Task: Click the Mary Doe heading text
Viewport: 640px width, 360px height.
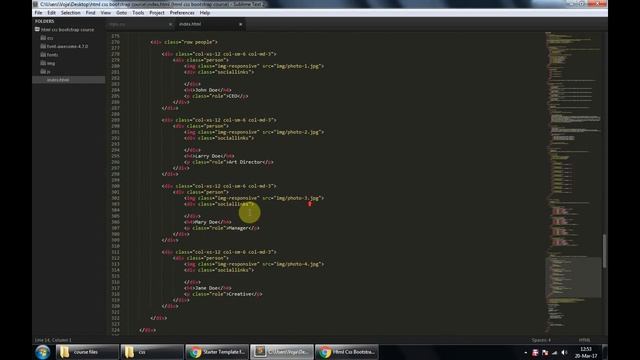Action: click(x=207, y=222)
